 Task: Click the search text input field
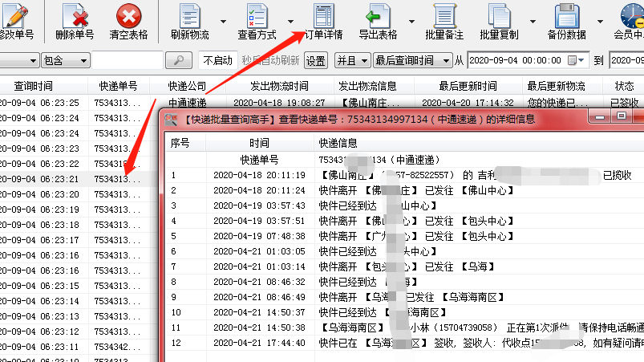[128, 60]
